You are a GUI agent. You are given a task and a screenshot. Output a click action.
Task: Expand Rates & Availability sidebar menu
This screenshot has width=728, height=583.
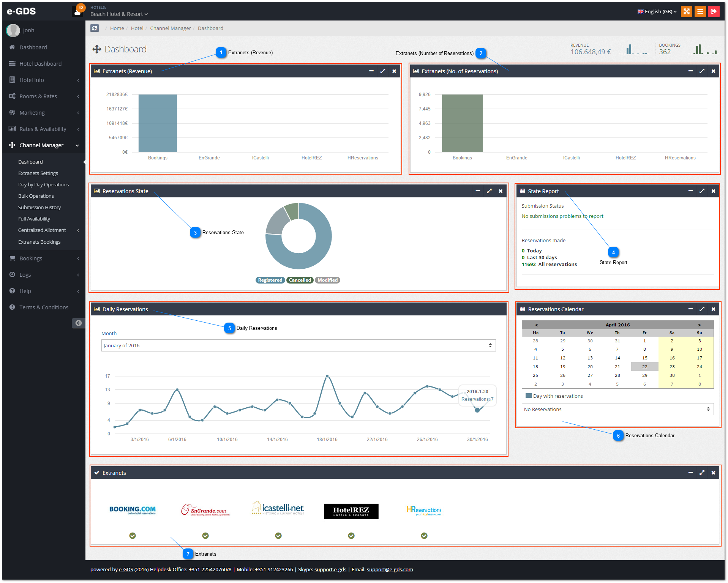click(x=44, y=129)
